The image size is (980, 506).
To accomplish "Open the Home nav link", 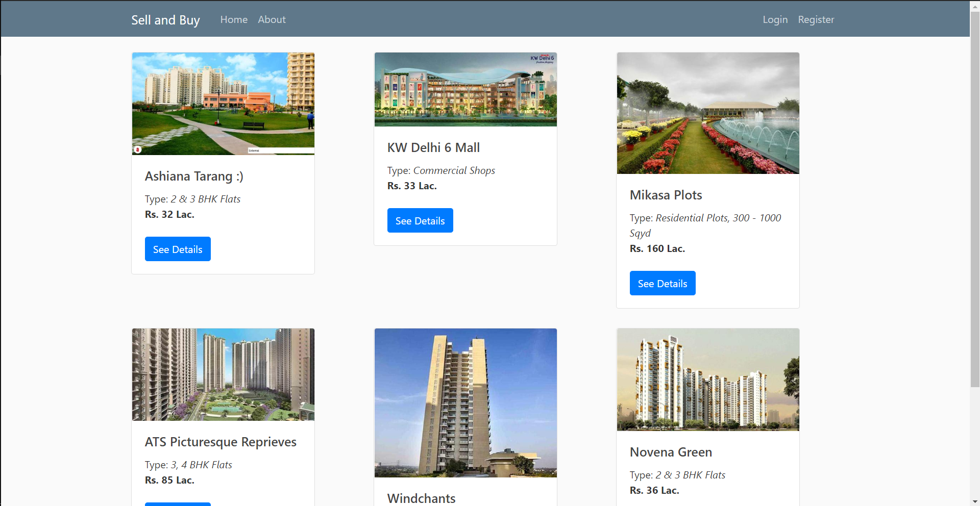I will coord(234,19).
